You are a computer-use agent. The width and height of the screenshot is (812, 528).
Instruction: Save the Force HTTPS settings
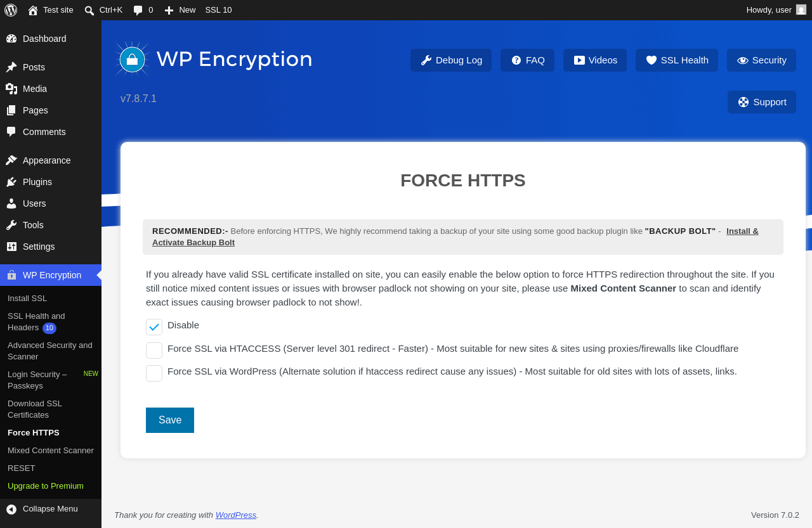click(x=170, y=420)
